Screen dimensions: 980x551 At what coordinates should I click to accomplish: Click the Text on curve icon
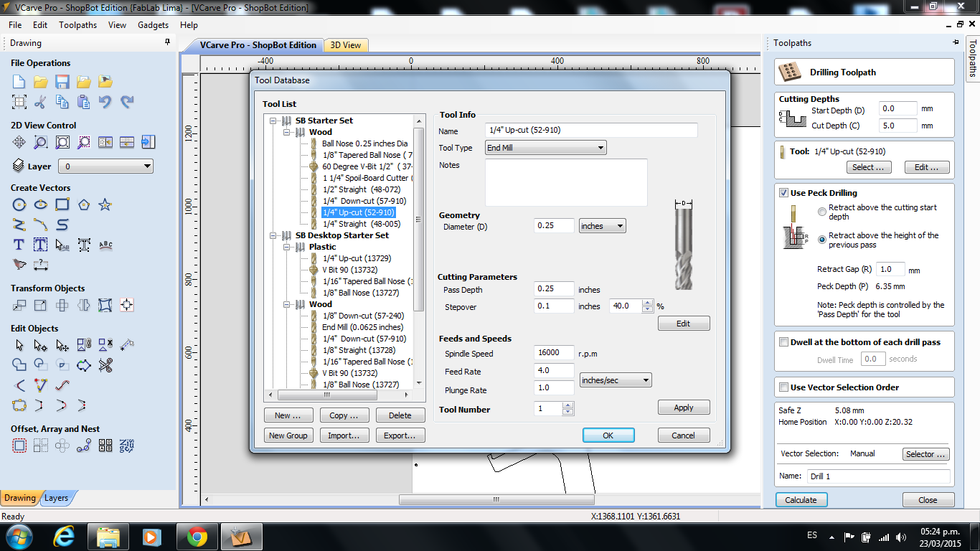pyautogui.click(x=105, y=245)
